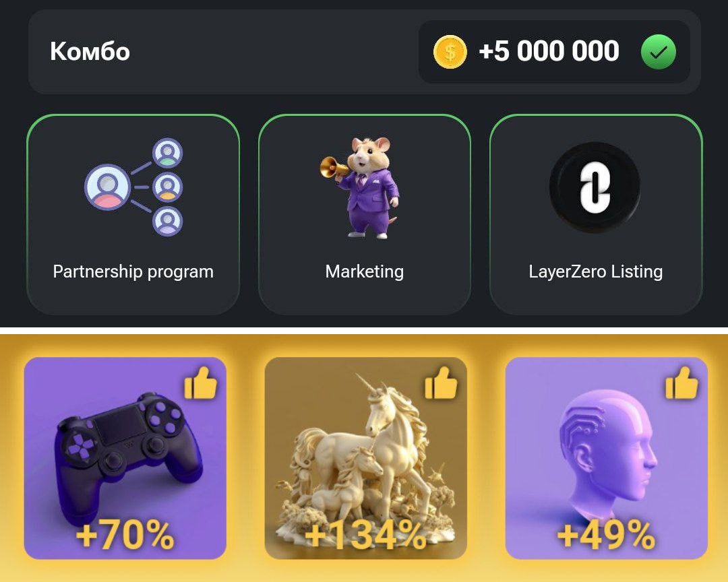Click the +70% profit label
The width and height of the screenshot is (728, 582).
(125, 535)
